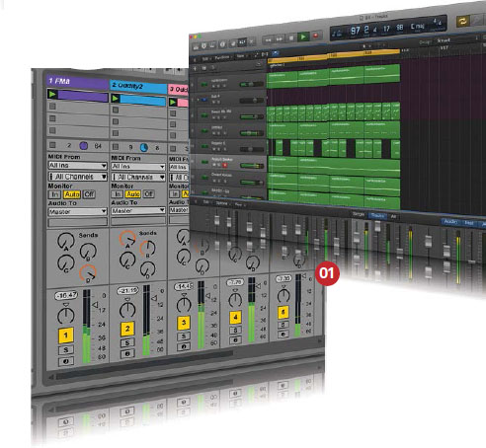Open track 1 MIDI From 'All Ins' dropdown
The width and height of the screenshot is (486, 448).
pyautogui.click(x=77, y=166)
